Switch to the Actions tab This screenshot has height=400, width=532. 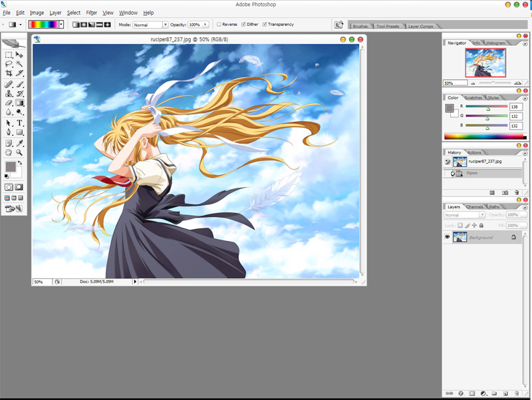coord(474,152)
